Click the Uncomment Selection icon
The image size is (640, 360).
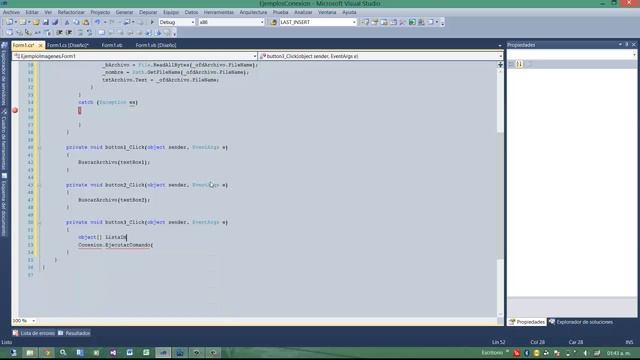pyautogui.click(x=89, y=32)
